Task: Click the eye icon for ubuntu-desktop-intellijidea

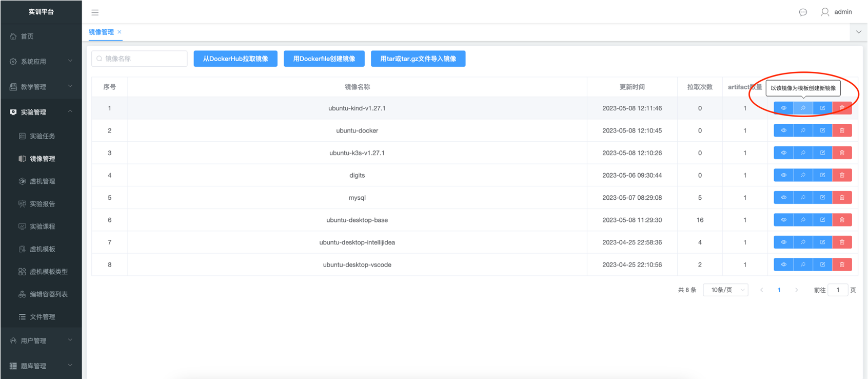Action: click(783, 242)
